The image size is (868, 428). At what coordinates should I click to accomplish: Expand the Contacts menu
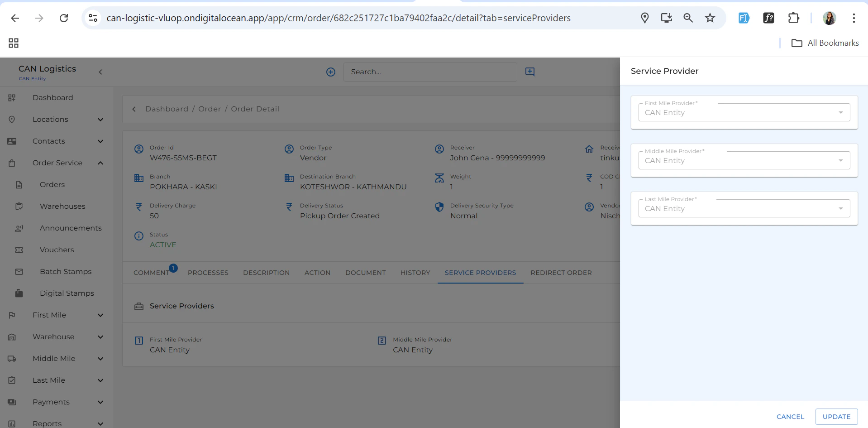point(57,141)
